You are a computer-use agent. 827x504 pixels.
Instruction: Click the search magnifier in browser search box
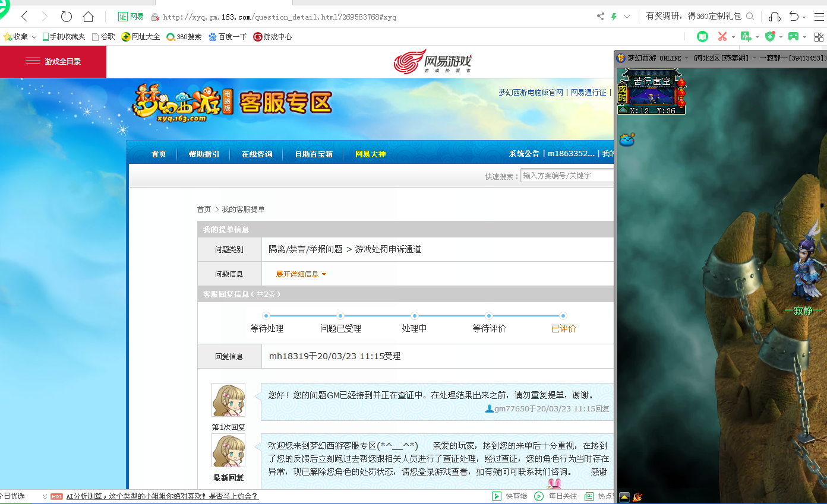(x=750, y=17)
